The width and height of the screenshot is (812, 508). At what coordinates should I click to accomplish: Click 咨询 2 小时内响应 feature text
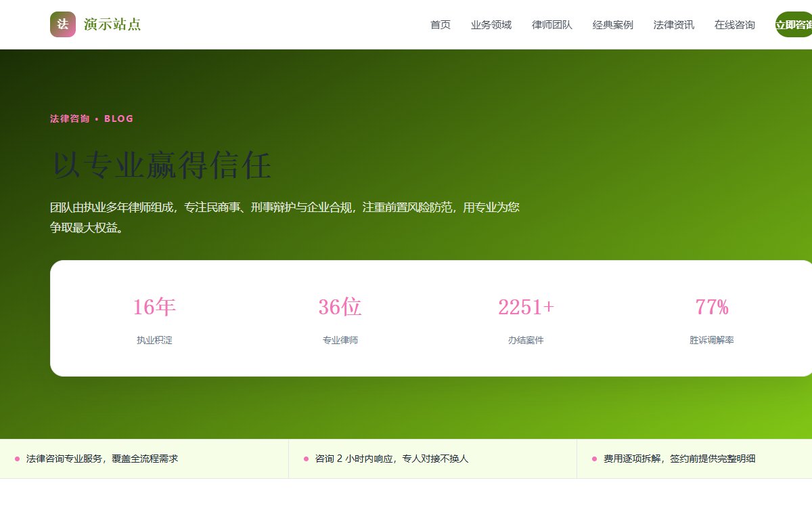point(392,459)
